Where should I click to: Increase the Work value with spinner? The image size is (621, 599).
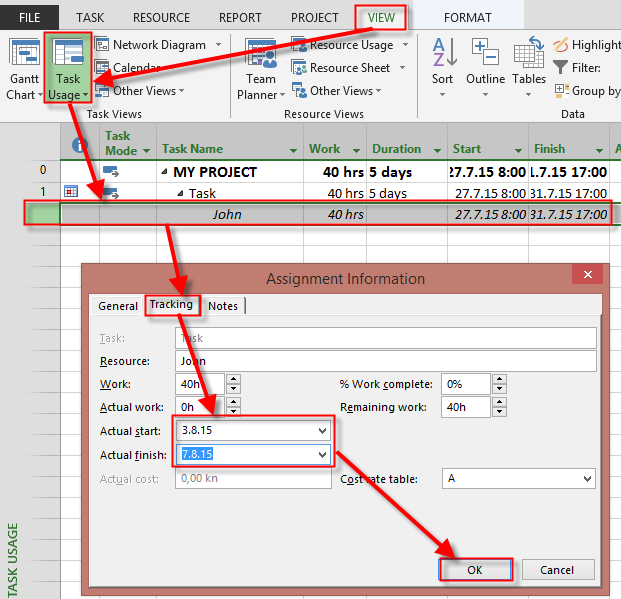click(x=233, y=379)
